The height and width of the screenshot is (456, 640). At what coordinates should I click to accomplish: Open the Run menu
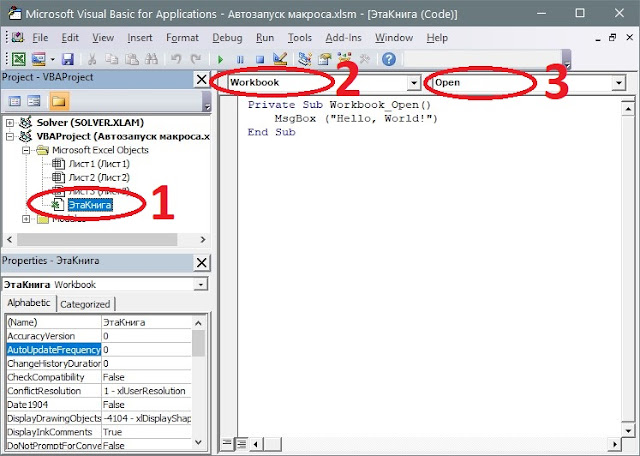[264, 38]
